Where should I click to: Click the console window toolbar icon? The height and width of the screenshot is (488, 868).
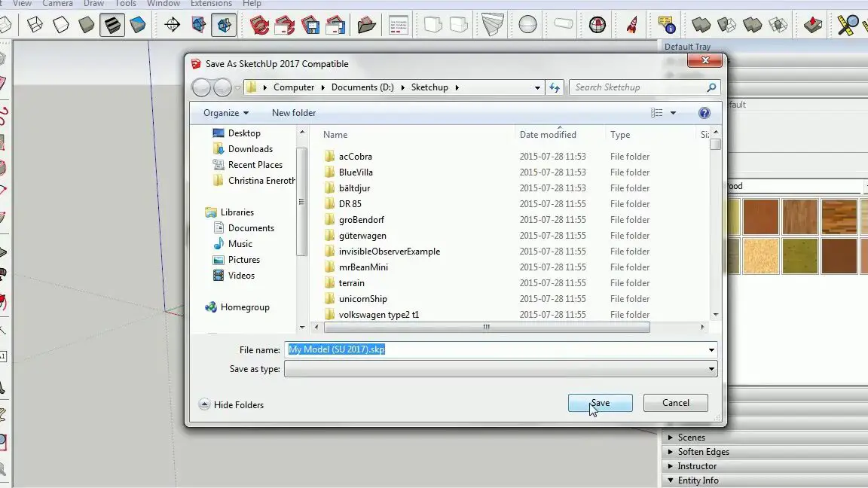[398, 25]
